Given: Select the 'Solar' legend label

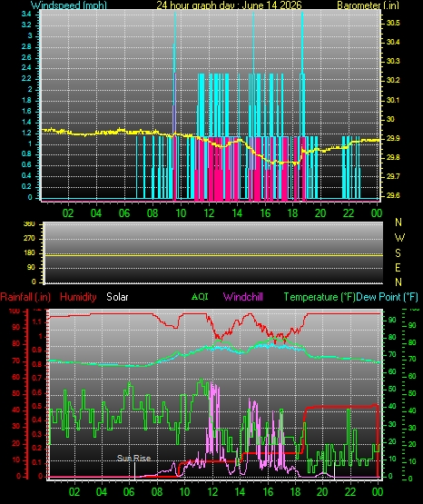Looking at the screenshot, I should pyautogui.click(x=117, y=297).
